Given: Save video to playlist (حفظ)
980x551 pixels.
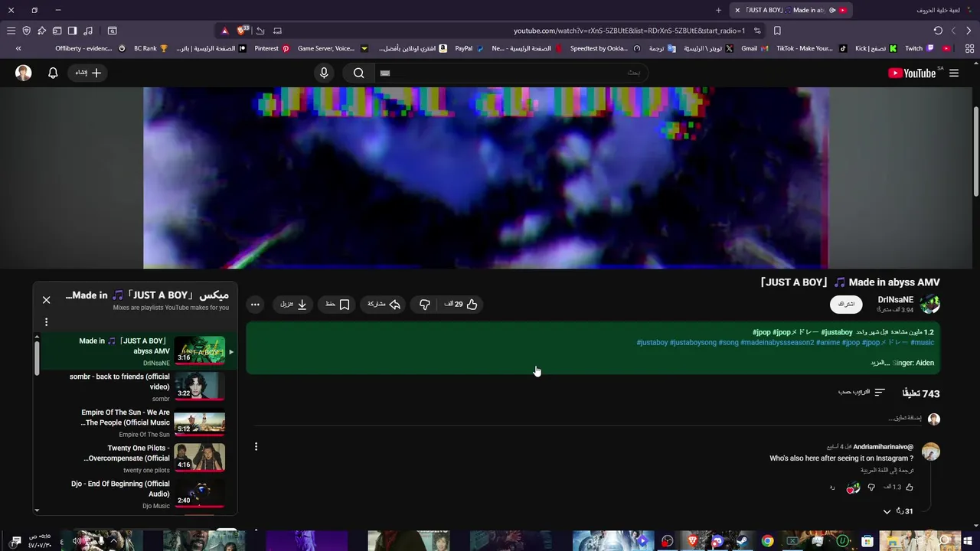Looking at the screenshot, I should [338, 305].
